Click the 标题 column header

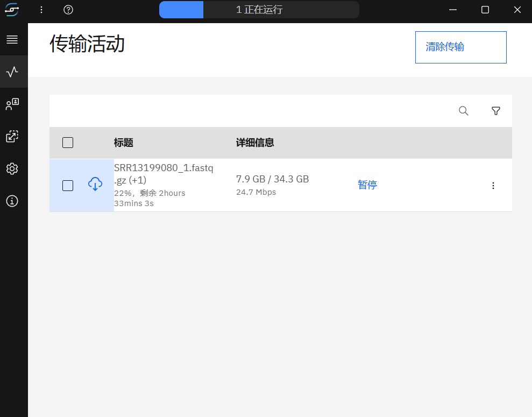[124, 143]
